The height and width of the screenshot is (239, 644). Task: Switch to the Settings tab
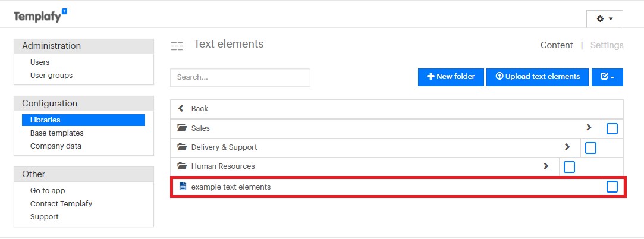tap(607, 45)
